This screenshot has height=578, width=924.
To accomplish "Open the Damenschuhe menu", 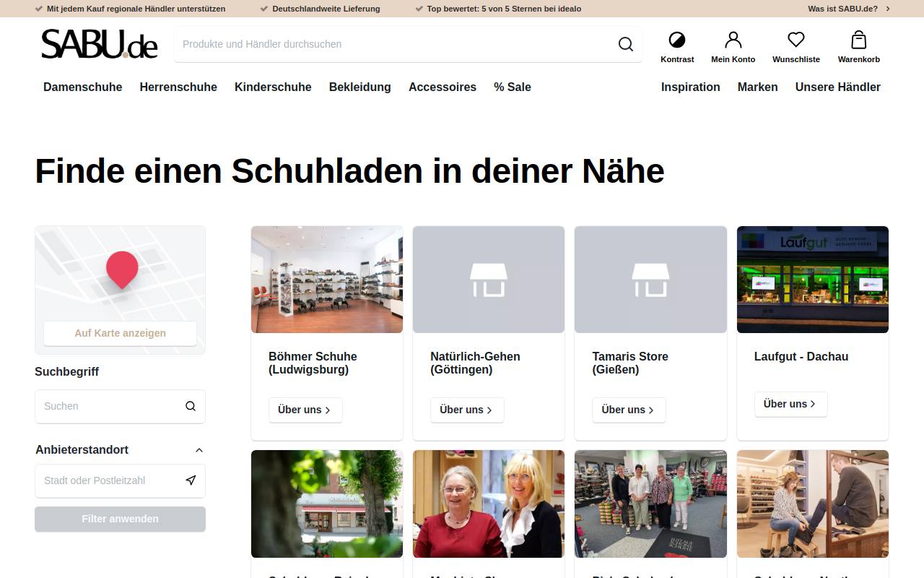I will point(83,87).
